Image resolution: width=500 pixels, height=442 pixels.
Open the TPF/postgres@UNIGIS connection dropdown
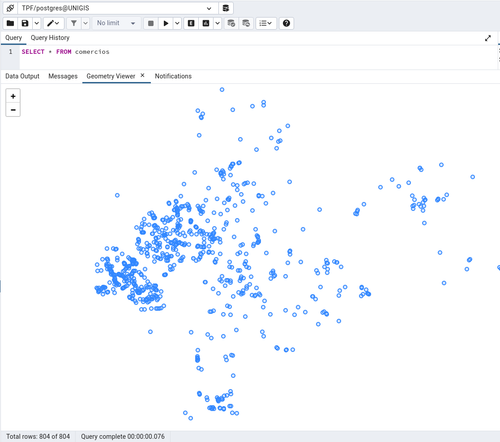[118, 8]
